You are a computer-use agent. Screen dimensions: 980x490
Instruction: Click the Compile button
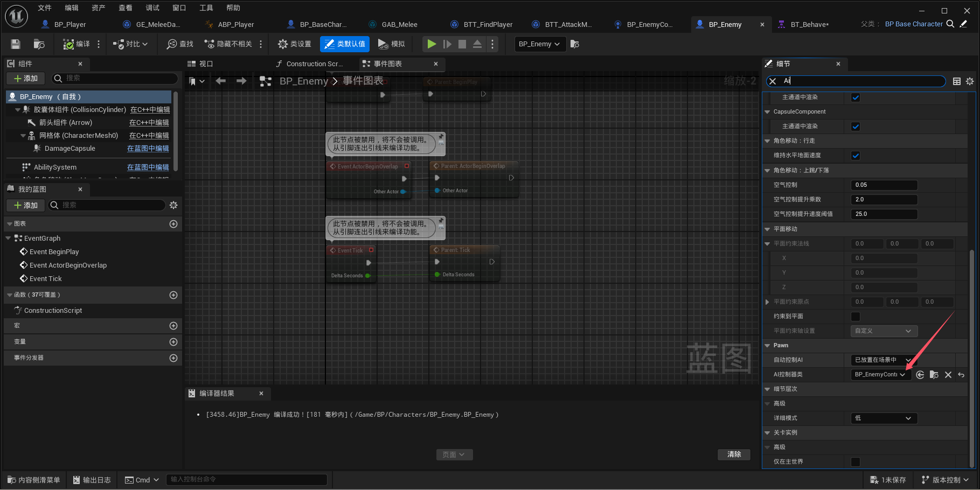coord(77,44)
